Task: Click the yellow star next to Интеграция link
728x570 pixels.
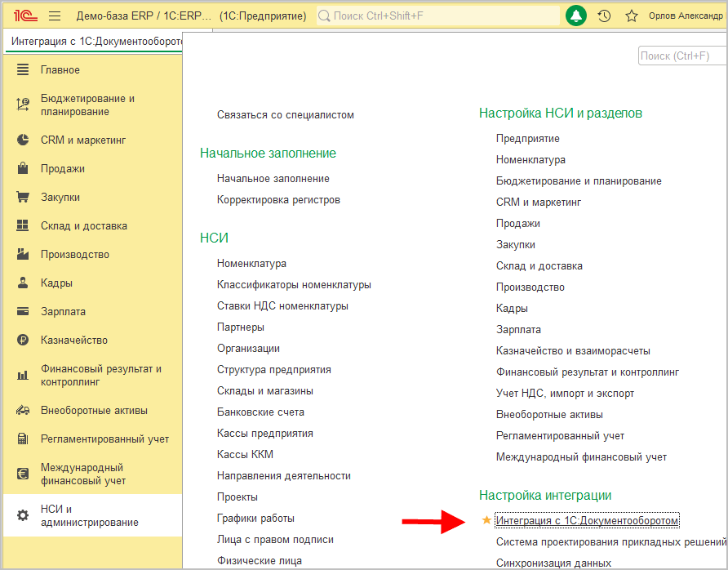Action: coord(486,520)
